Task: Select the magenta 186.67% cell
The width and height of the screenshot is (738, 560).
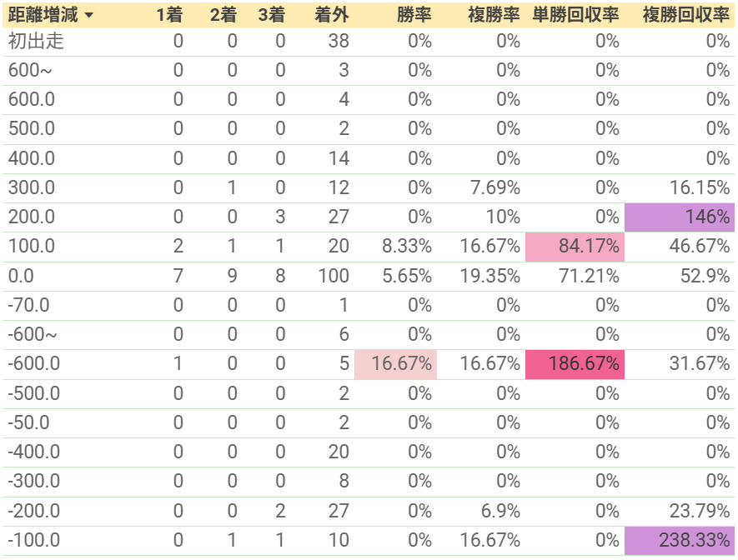Action: pos(575,364)
